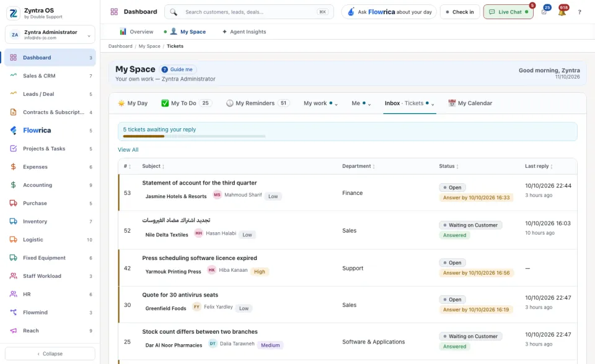Open the Live Chat button
595x364 pixels.
coord(508,12)
